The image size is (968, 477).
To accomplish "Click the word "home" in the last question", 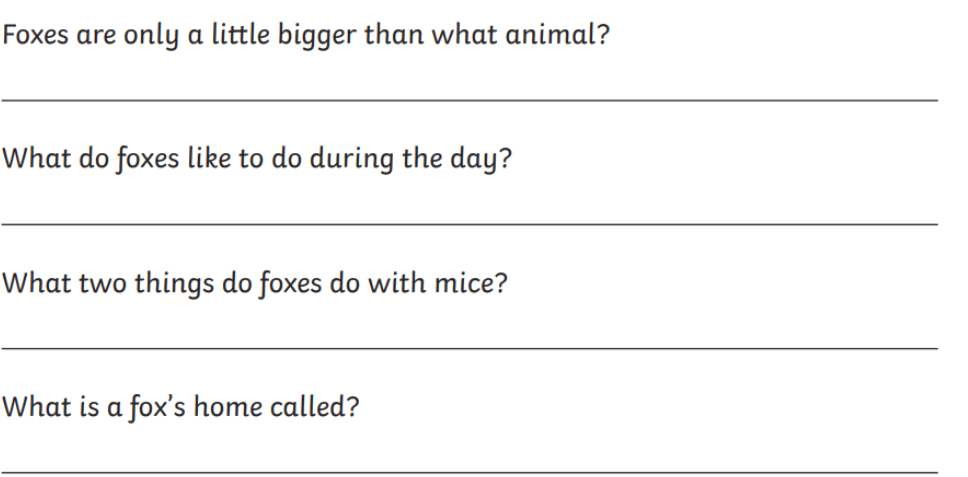I will click(232, 409).
